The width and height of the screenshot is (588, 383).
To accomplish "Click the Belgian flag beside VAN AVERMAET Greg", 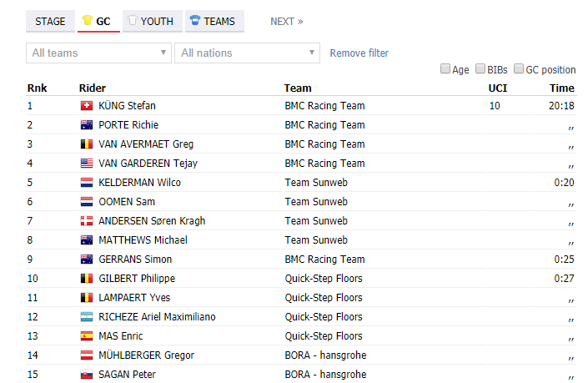I will click(87, 144).
